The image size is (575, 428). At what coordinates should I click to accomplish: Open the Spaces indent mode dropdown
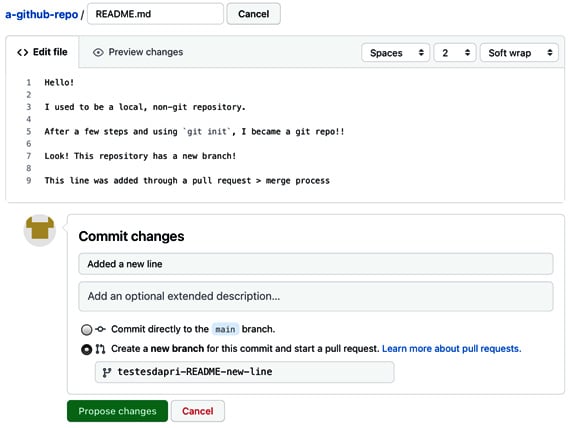[x=395, y=53]
